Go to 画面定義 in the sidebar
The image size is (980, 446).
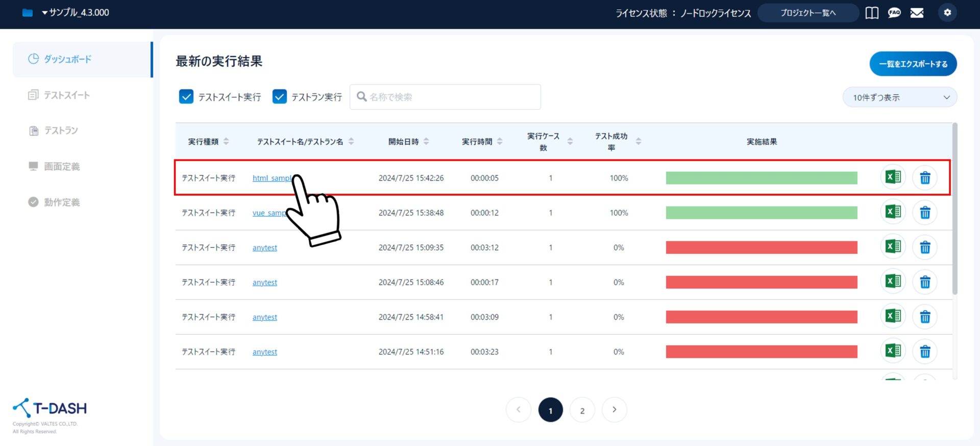point(62,167)
